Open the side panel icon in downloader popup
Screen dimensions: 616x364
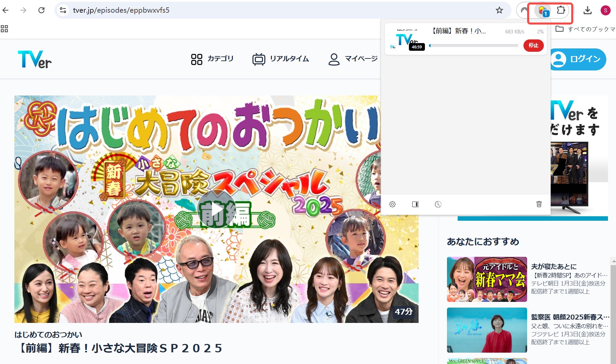pyautogui.click(x=415, y=204)
